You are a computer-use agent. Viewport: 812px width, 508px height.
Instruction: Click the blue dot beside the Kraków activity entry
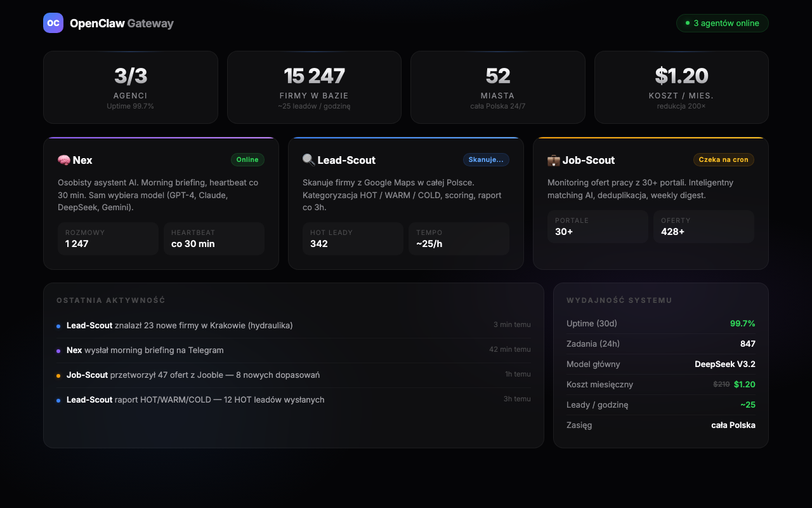58,325
